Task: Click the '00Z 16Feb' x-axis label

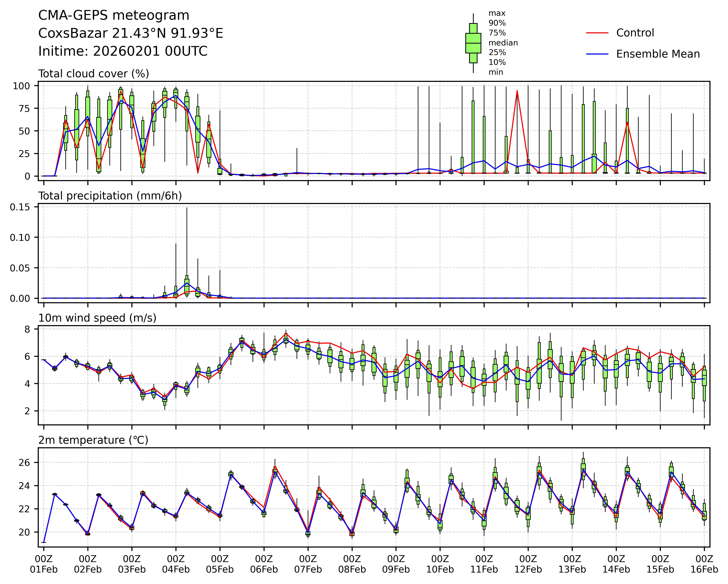Action: (704, 564)
